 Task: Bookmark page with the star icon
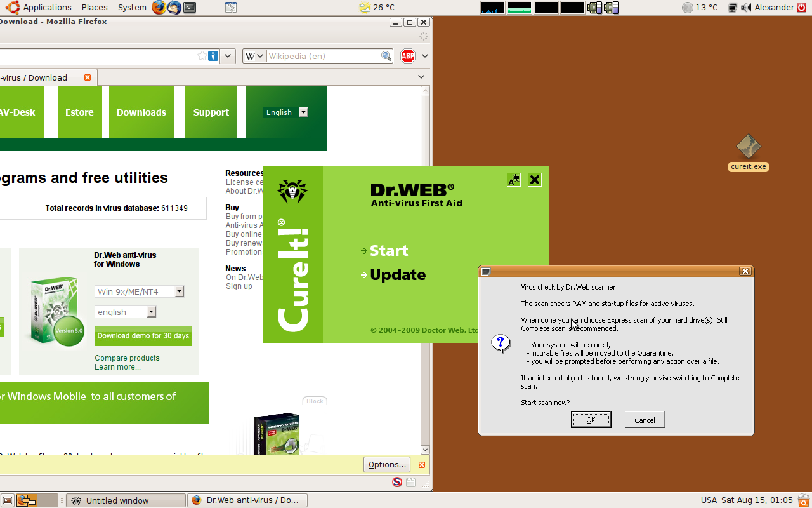(202, 56)
